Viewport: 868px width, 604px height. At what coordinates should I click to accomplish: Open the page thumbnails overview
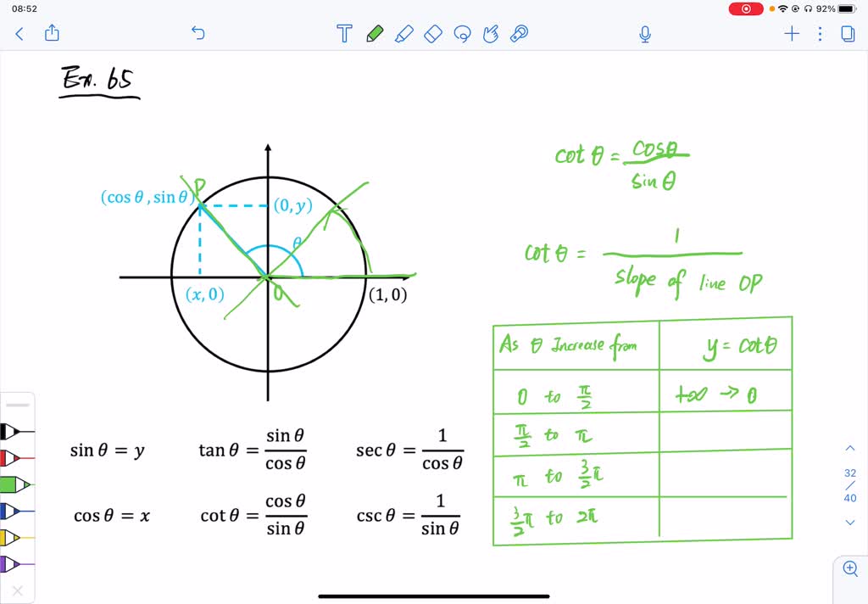tap(847, 34)
